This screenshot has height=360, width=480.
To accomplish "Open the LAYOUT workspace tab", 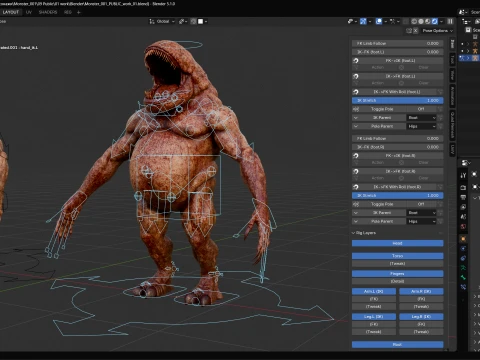I will [11, 12].
